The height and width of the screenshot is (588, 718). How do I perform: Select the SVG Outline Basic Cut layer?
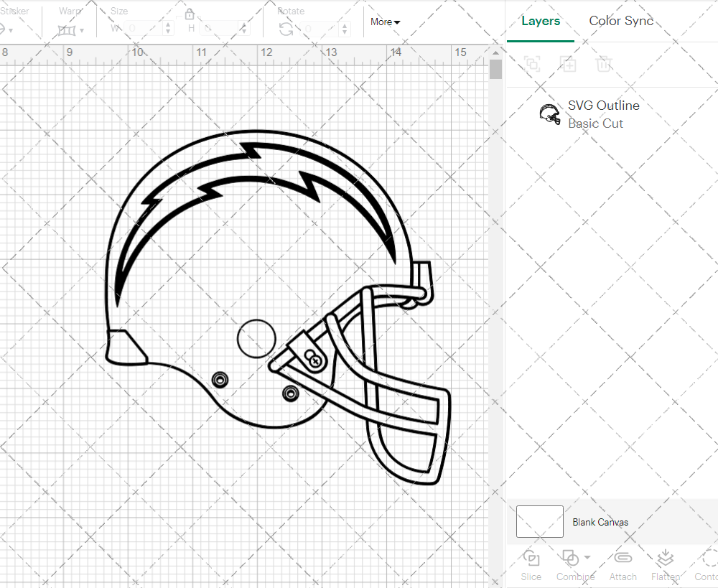[x=603, y=113]
